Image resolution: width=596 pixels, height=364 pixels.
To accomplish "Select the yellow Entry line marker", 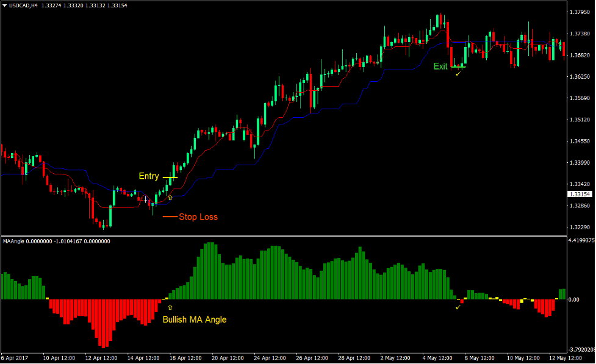I will coord(170,177).
